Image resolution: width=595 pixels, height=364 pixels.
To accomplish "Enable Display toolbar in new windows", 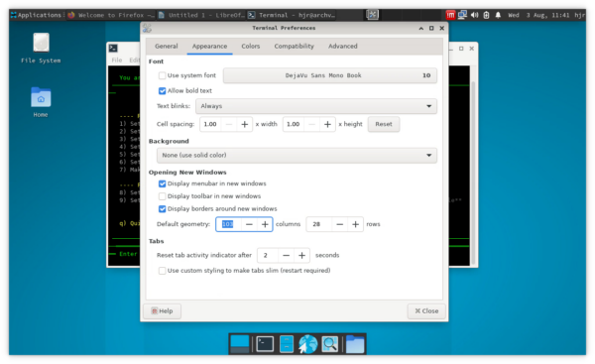I will pos(162,196).
